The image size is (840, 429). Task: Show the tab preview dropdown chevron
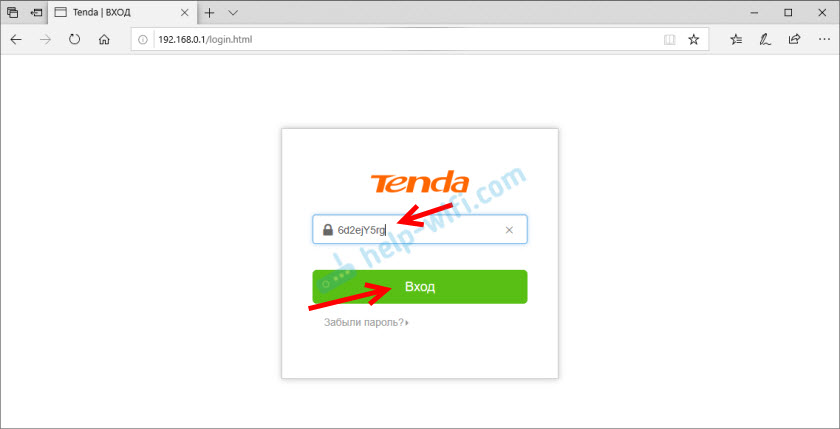click(232, 12)
